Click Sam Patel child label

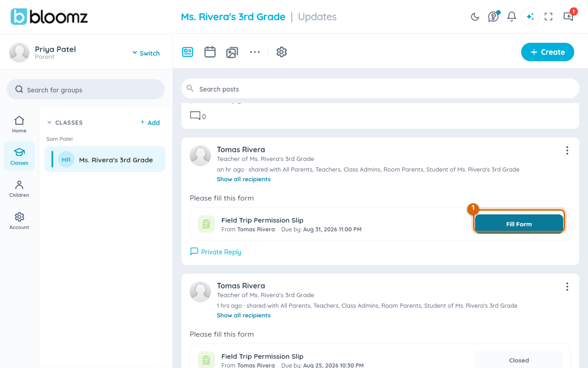[x=60, y=139]
